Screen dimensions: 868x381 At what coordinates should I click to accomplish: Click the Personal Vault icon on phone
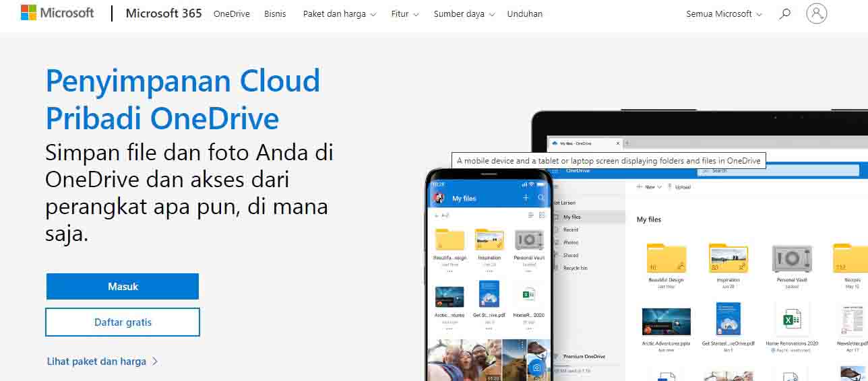[529, 240]
